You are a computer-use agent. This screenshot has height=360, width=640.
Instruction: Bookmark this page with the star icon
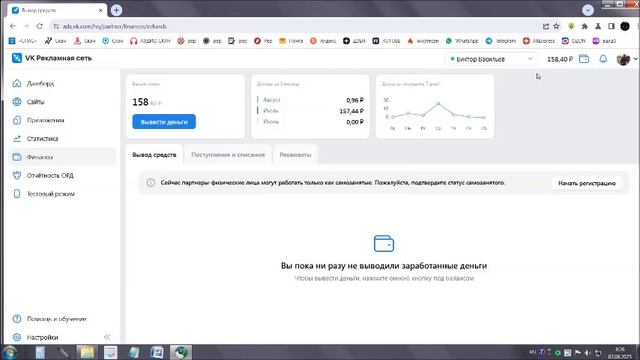[x=556, y=26]
